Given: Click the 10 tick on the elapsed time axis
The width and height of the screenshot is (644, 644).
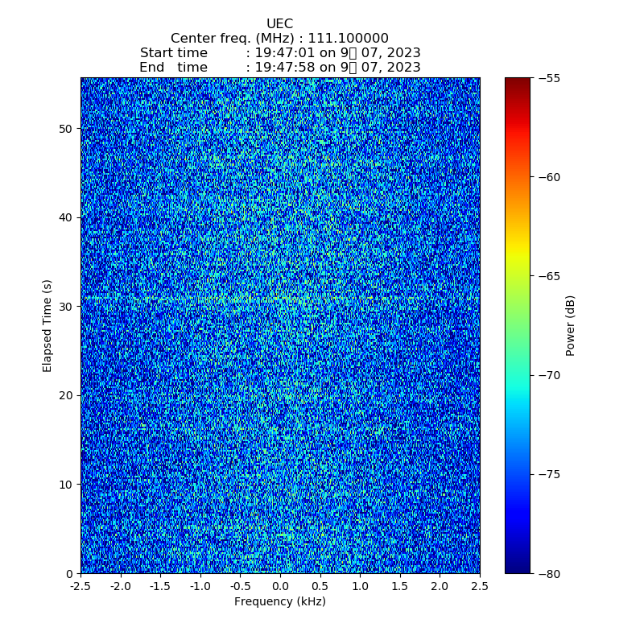Looking at the screenshot, I should click(x=66, y=485).
